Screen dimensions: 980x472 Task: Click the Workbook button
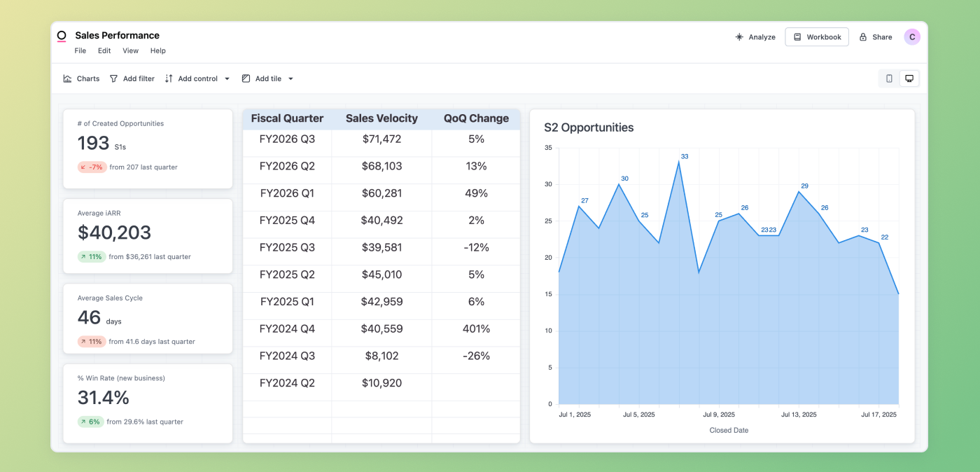816,36
